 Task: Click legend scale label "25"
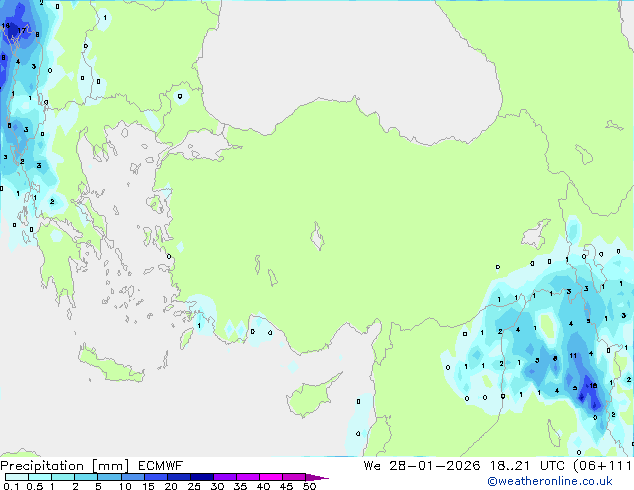tap(194, 486)
